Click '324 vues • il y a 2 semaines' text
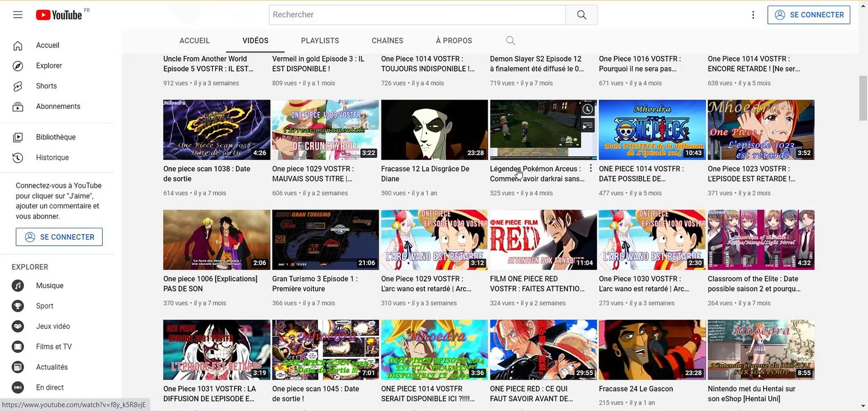This screenshot has height=411, width=868. coord(528,304)
